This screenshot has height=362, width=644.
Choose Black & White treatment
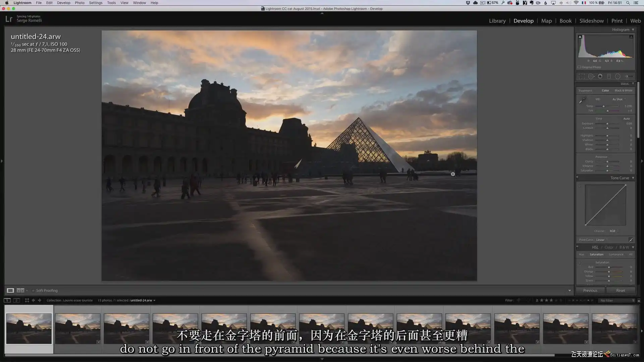pos(623,90)
